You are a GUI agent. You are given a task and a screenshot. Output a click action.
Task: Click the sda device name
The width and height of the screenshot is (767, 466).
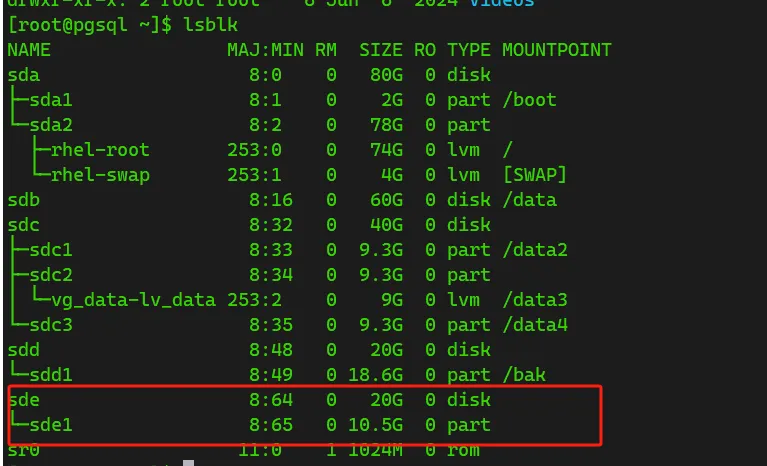[23, 75]
